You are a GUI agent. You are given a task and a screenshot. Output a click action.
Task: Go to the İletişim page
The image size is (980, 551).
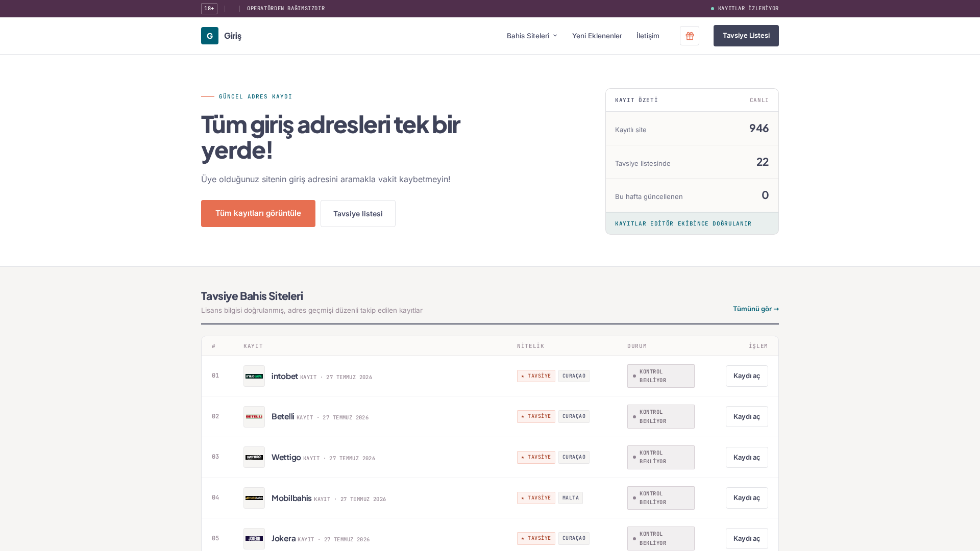648,36
